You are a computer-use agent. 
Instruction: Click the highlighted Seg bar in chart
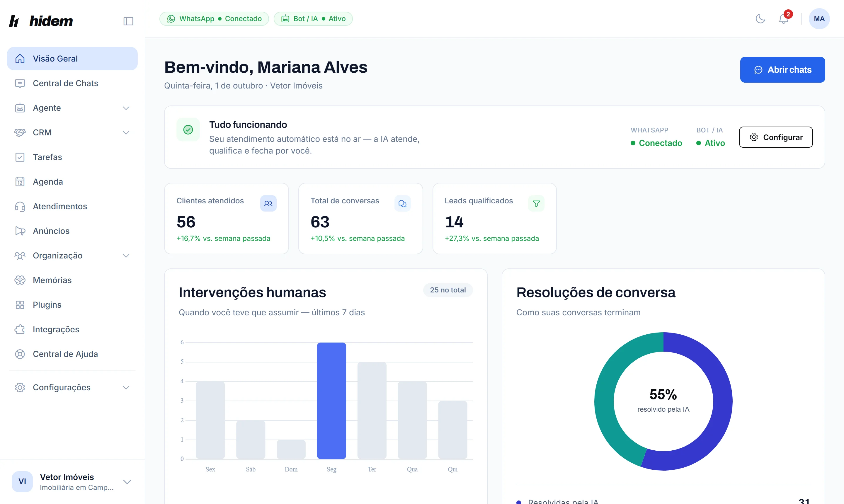331,401
